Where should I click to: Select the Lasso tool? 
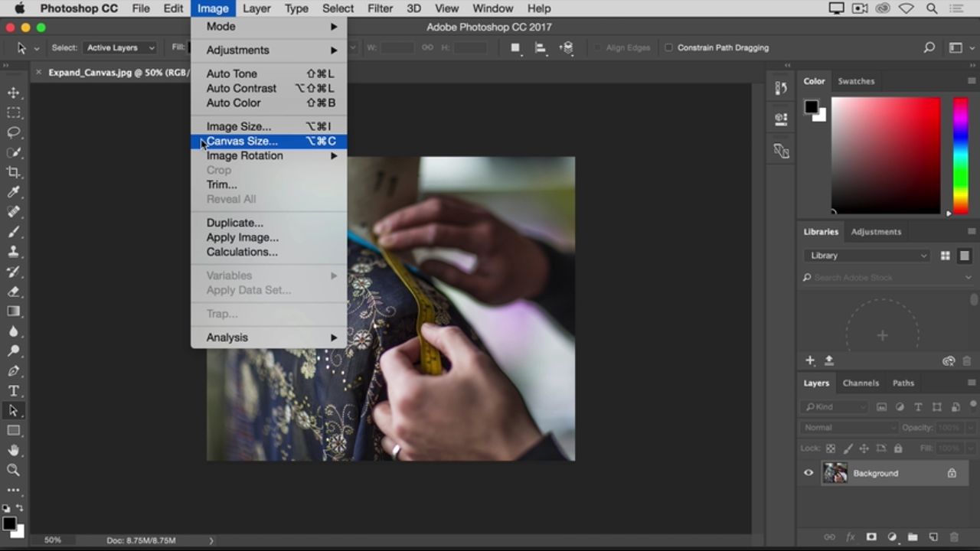pyautogui.click(x=14, y=132)
